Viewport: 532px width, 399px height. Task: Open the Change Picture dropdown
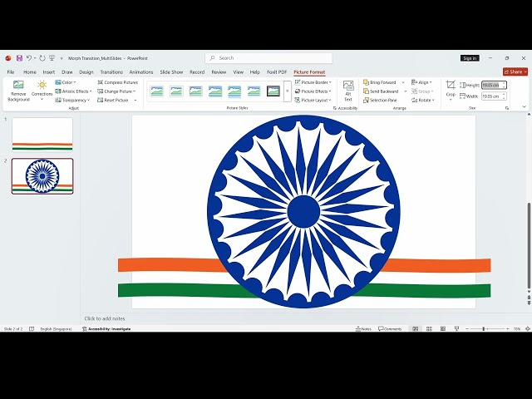116,91
